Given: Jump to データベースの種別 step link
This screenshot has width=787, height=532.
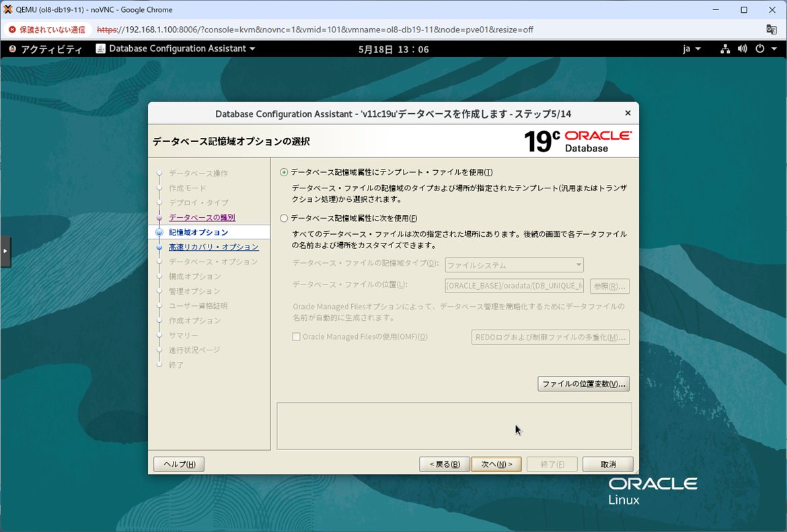Looking at the screenshot, I should coord(202,217).
